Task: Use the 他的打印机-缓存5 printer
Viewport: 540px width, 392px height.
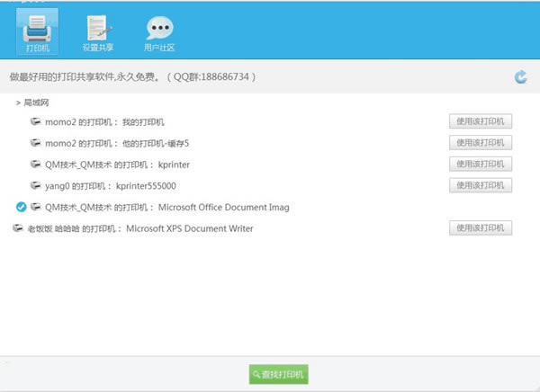Action: pyautogui.click(x=481, y=142)
